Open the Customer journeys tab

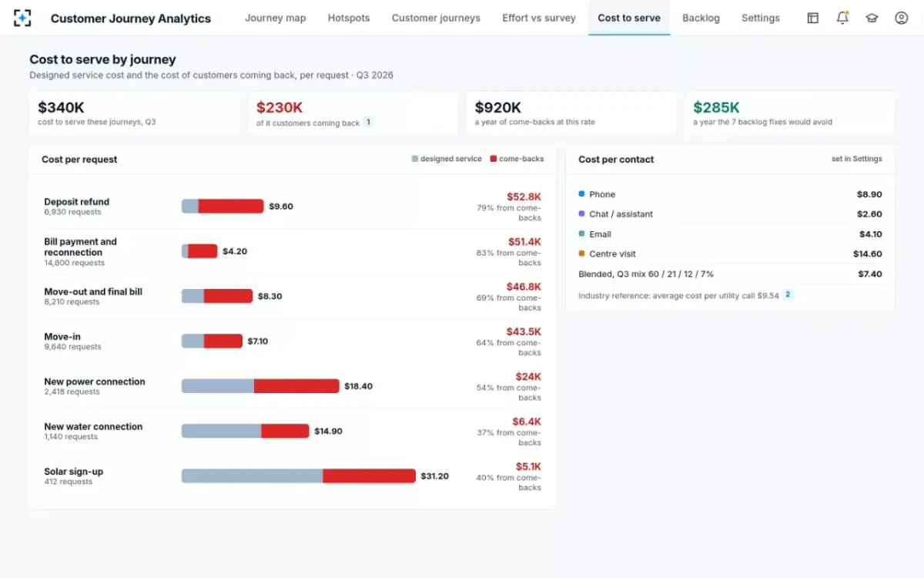(x=436, y=18)
